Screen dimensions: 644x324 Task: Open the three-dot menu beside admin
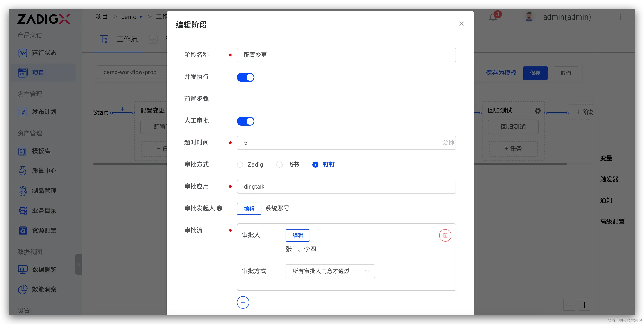(x=620, y=17)
